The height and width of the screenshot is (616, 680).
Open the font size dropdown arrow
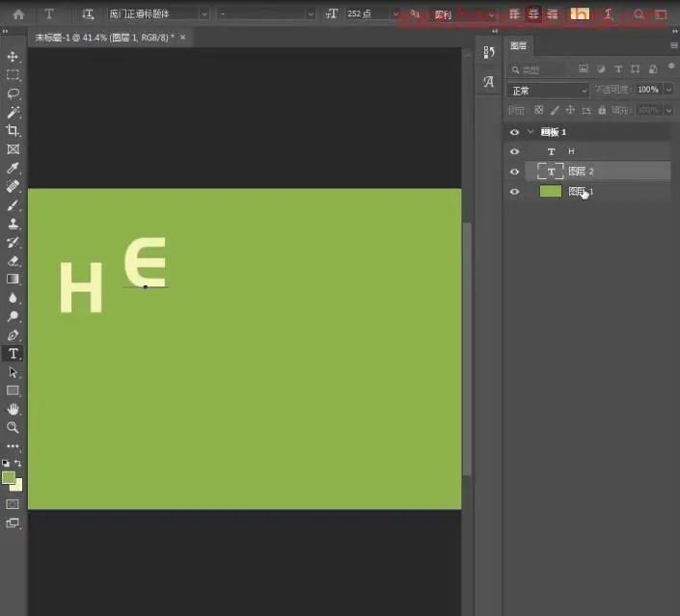click(395, 14)
